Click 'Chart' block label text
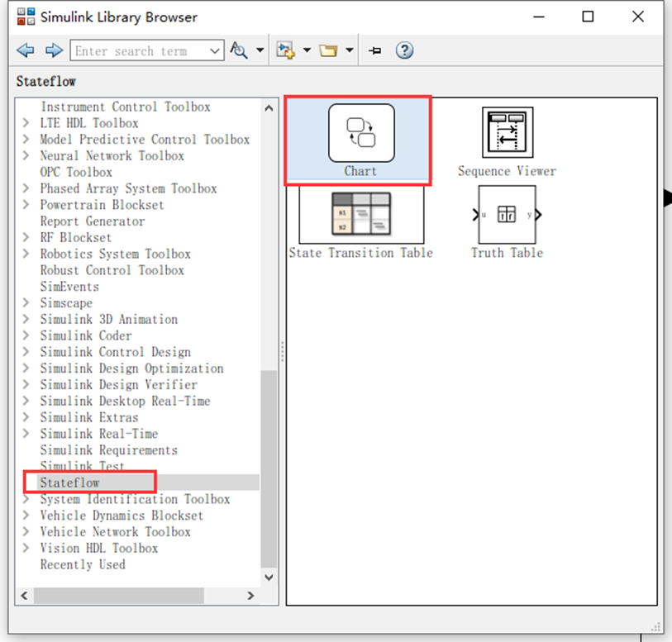This screenshot has height=642, width=672. tap(360, 171)
